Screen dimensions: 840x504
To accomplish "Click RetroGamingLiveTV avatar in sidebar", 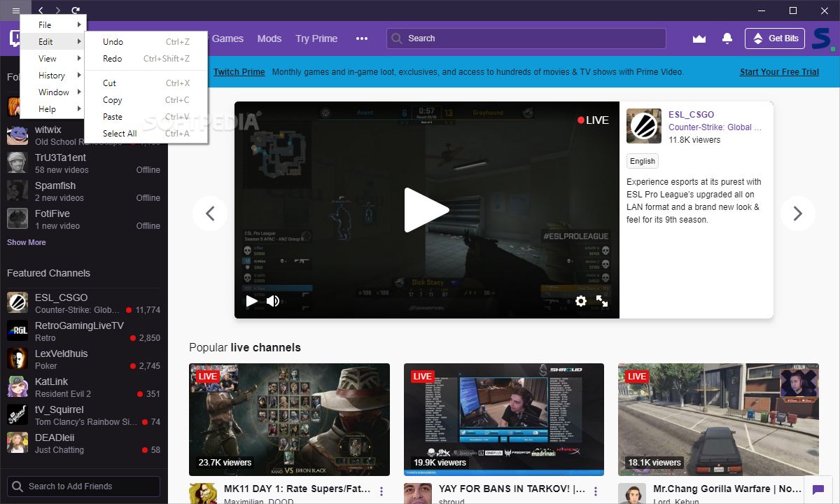I will (x=17, y=330).
